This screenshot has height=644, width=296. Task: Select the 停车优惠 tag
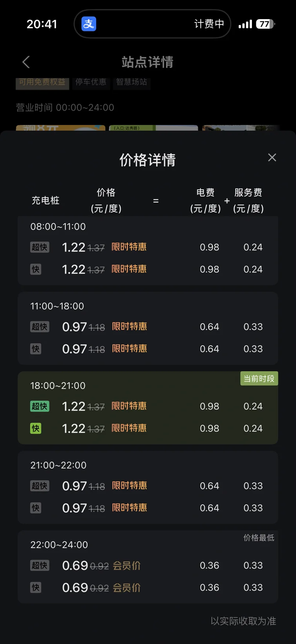point(91,82)
